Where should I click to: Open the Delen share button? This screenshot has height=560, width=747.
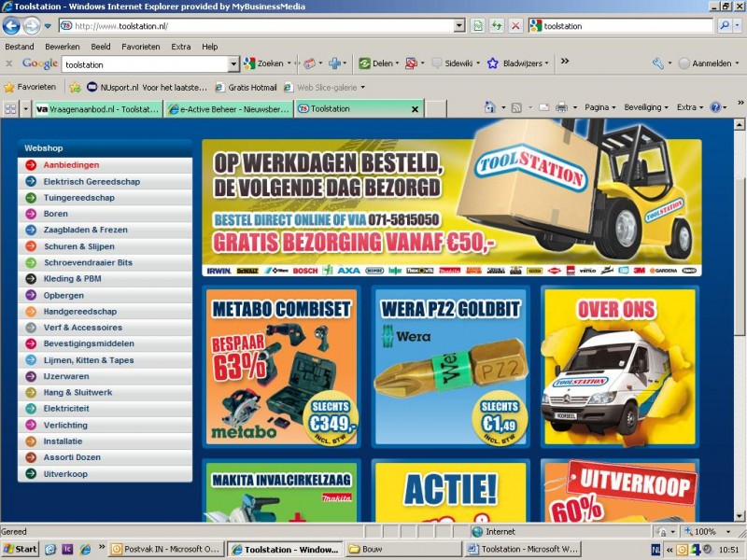(x=378, y=63)
